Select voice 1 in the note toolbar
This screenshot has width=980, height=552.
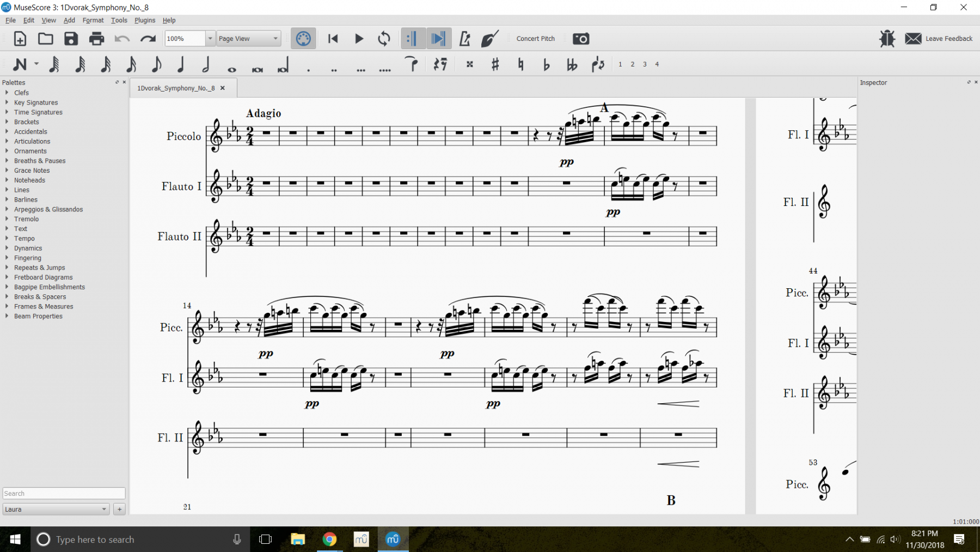coord(620,64)
